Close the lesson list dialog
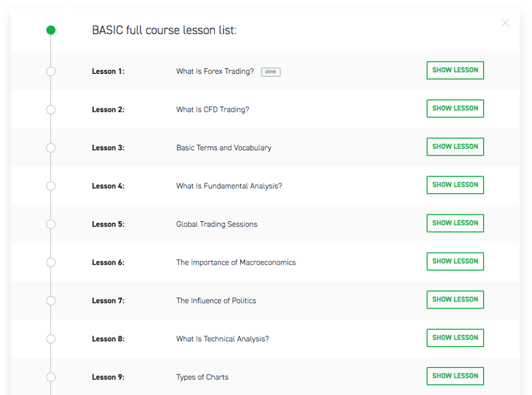The width and height of the screenshot is (532, 395). [505, 23]
